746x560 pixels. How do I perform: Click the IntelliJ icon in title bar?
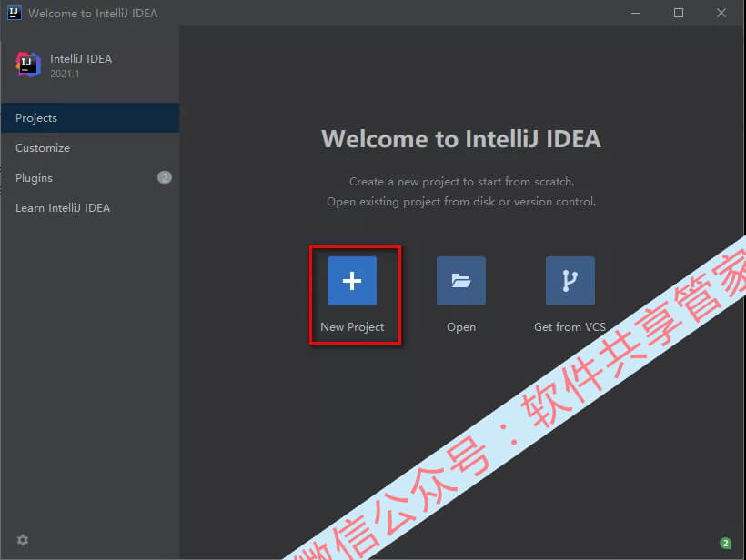[15, 13]
